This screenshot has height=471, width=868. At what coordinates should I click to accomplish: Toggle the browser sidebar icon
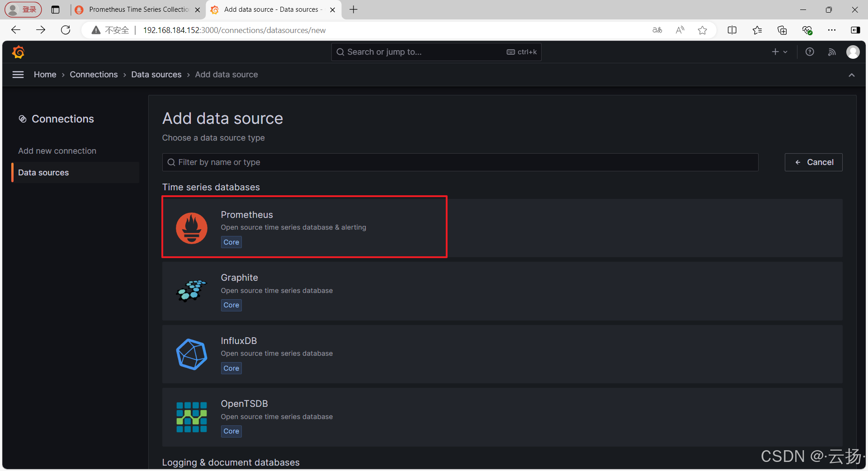(855, 30)
